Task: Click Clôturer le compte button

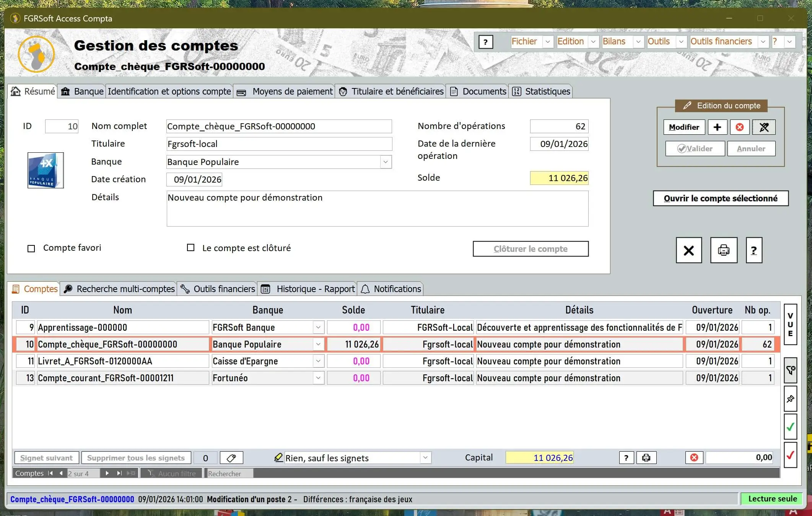Action: [x=530, y=249]
